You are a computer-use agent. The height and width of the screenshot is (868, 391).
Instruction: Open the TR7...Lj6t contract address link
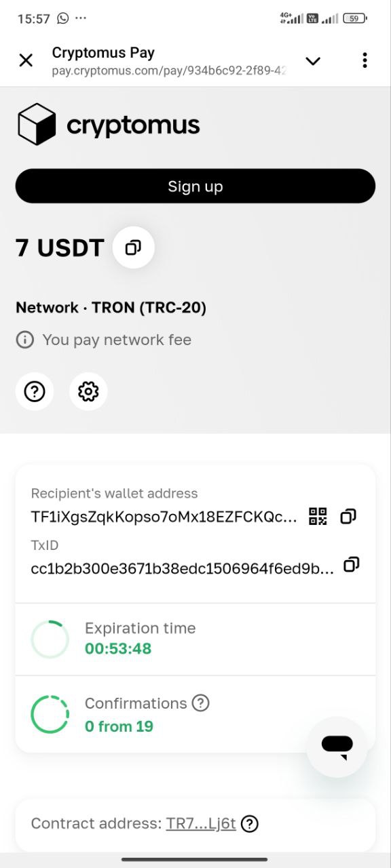[201, 824]
